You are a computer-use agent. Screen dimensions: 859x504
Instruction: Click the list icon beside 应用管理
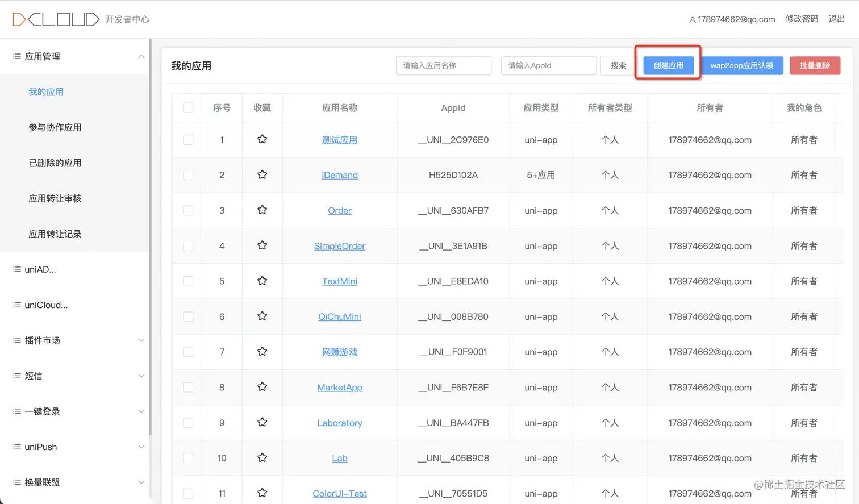click(x=17, y=56)
